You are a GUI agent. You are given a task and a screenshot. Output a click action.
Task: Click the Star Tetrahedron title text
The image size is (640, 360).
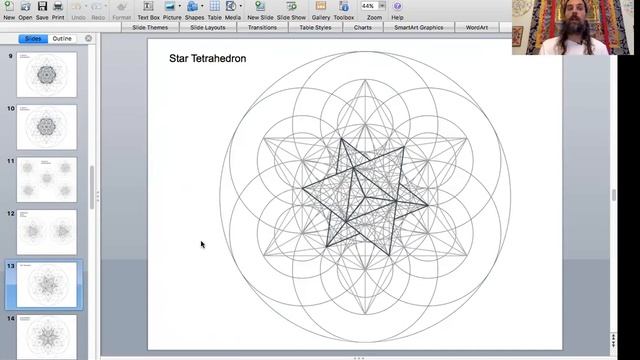click(207, 58)
